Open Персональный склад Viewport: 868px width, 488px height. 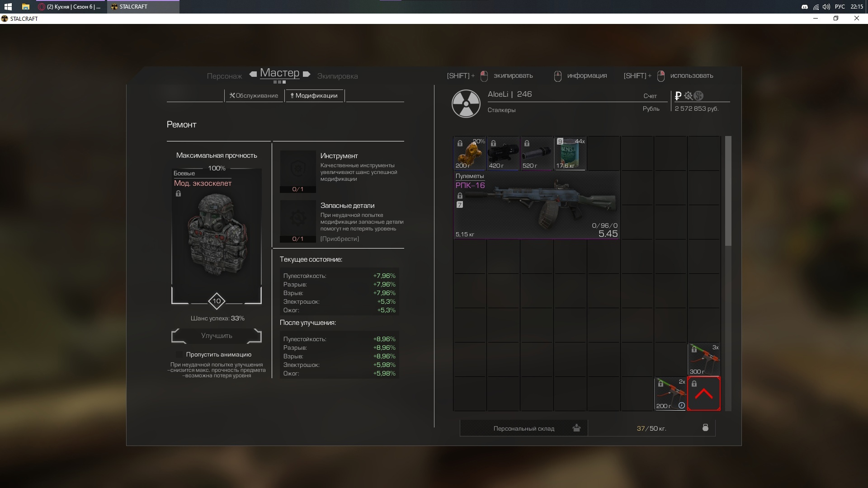pyautogui.click(x=524, y=428)
